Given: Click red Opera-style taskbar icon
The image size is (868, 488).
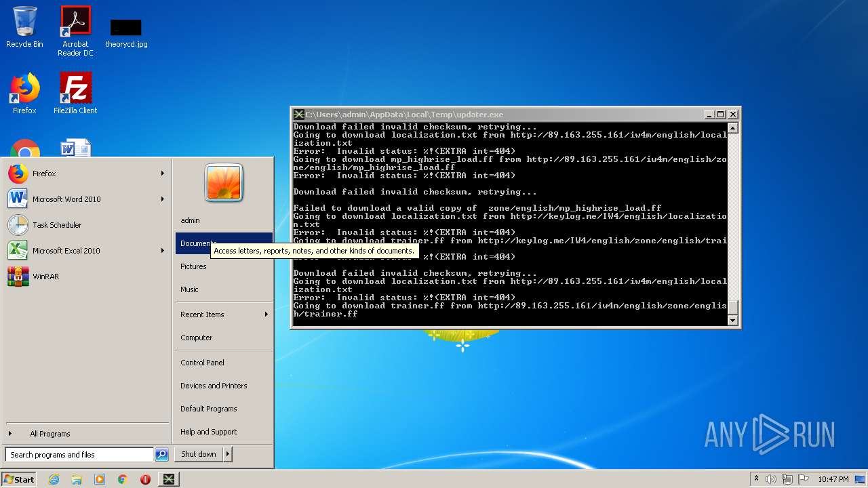Looking at the screenshot, I should point(145,479).
